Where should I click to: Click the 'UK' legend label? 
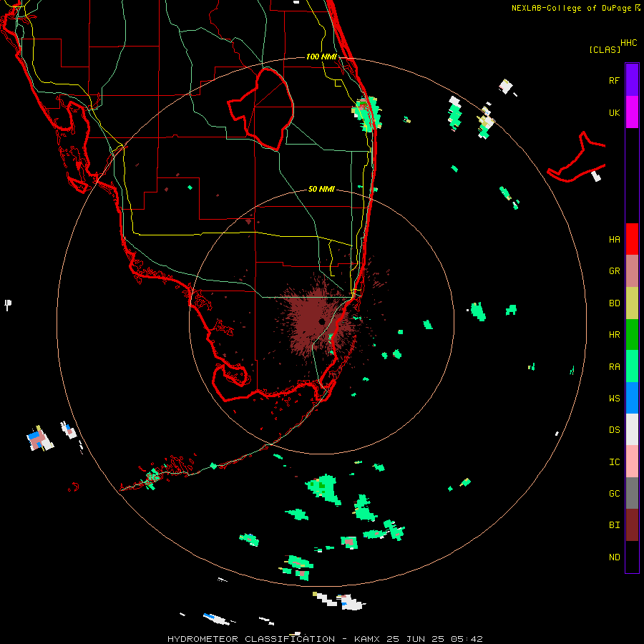click(x=614, y=113)
